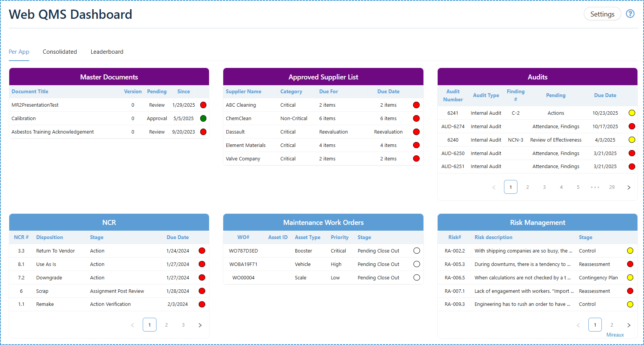Click red status dot for AUD-6274 audit

coord(632,126)
